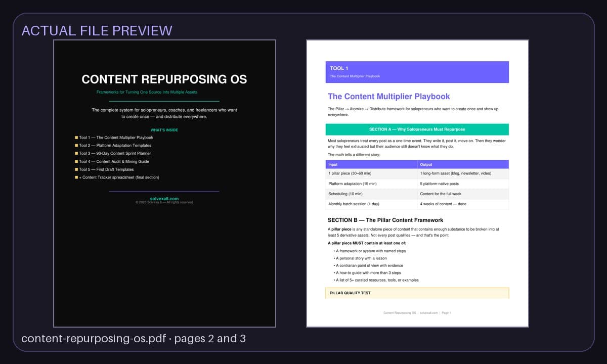Viewport: 607px width, 364px height.
Task: Select '+ Content Tracker spreadsheet (final section)' item
Action: pyautogui.click(x=117, y=177)
